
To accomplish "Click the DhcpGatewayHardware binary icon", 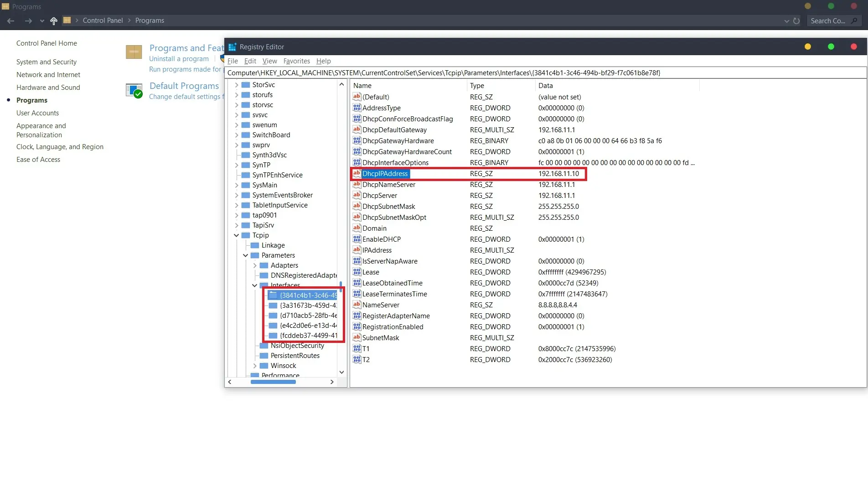I will [357, 141].
